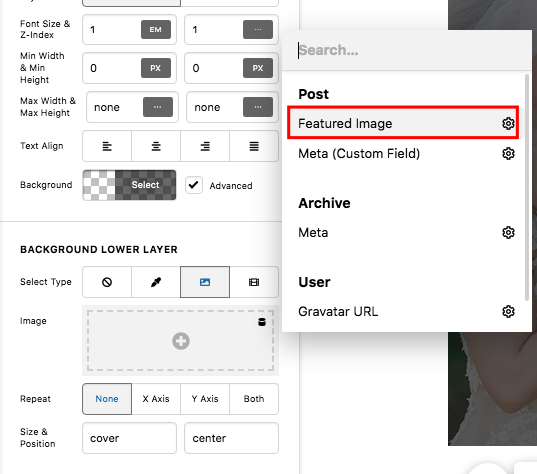Uncheck the Advanced background checkbox

click(194, 185)
